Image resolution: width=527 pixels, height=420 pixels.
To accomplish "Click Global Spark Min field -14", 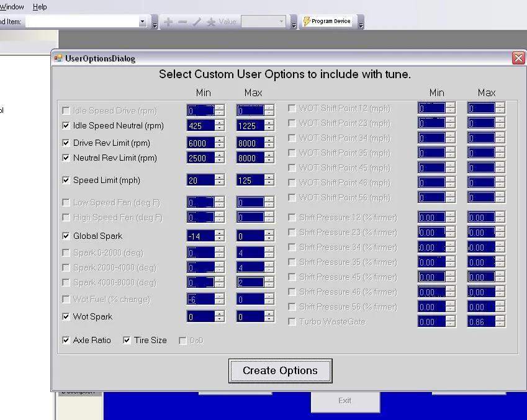I will point(200,236).
